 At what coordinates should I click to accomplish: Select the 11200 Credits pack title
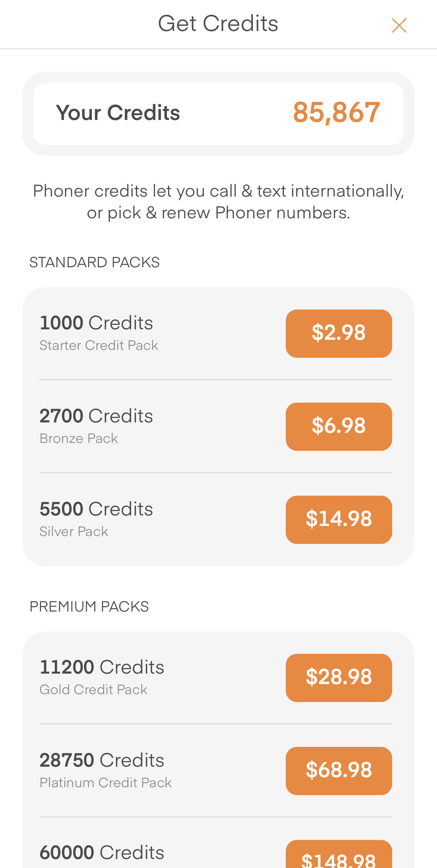click(102, 667)
